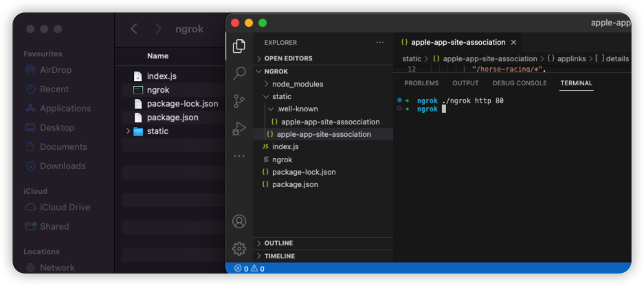The height and width of the screenshot is (286, 644).
Task: Switch to the Debug Console tab
Action: [x=520, y=83]
